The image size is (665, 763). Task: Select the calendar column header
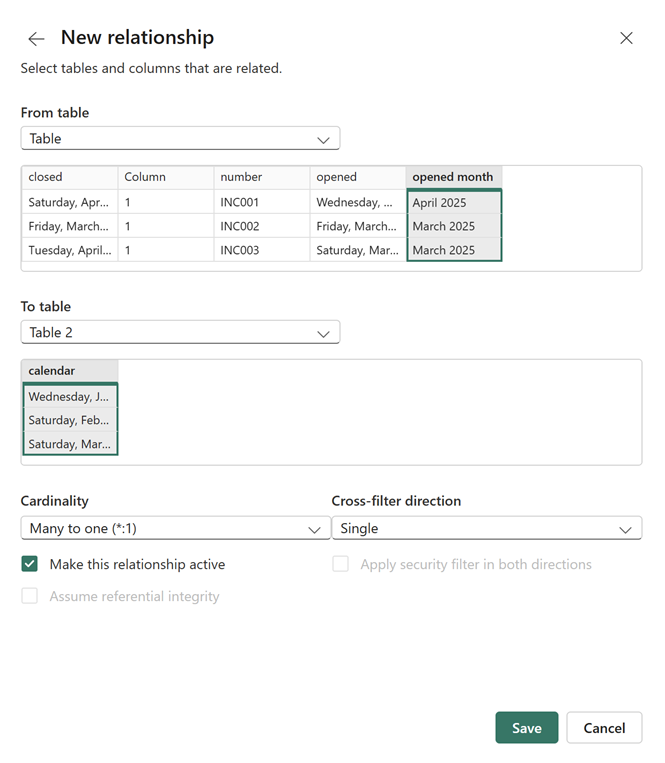coord(69,371)
